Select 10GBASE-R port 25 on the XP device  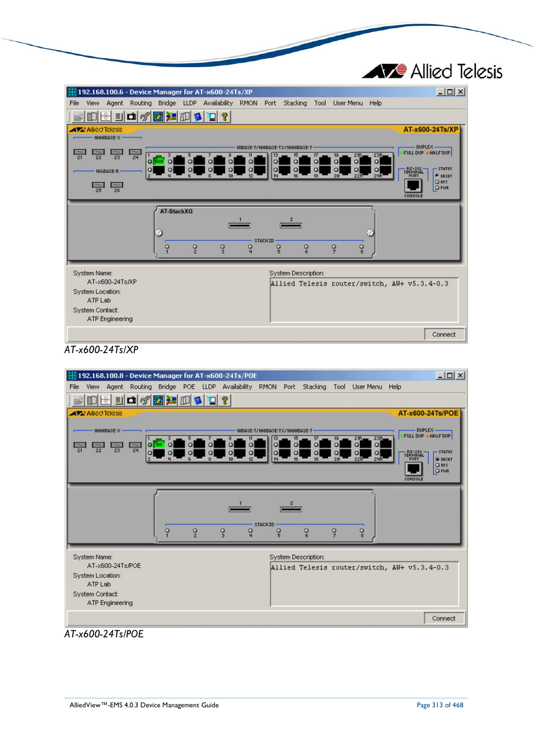pyautogui.click(x=99, y=185)
